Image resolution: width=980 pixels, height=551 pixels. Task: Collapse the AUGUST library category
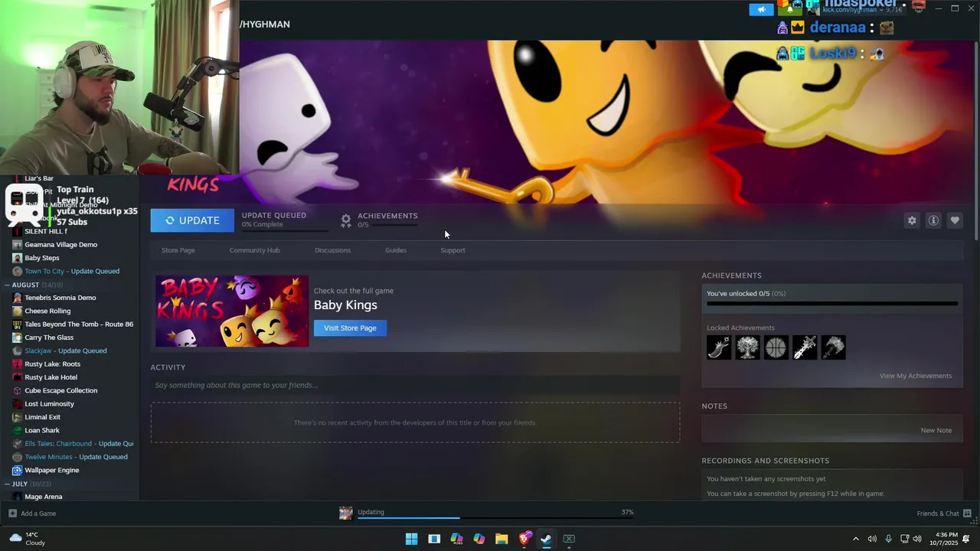tap(7, 285)
